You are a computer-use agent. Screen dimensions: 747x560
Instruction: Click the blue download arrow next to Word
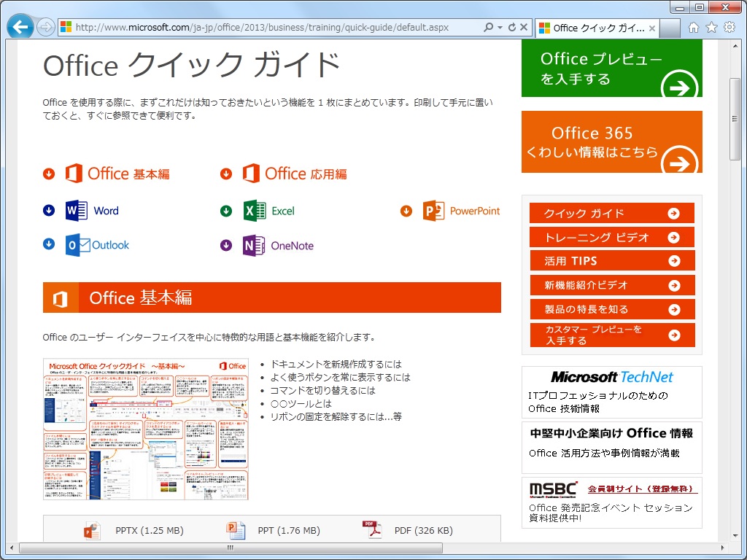[x=49, y=210]
